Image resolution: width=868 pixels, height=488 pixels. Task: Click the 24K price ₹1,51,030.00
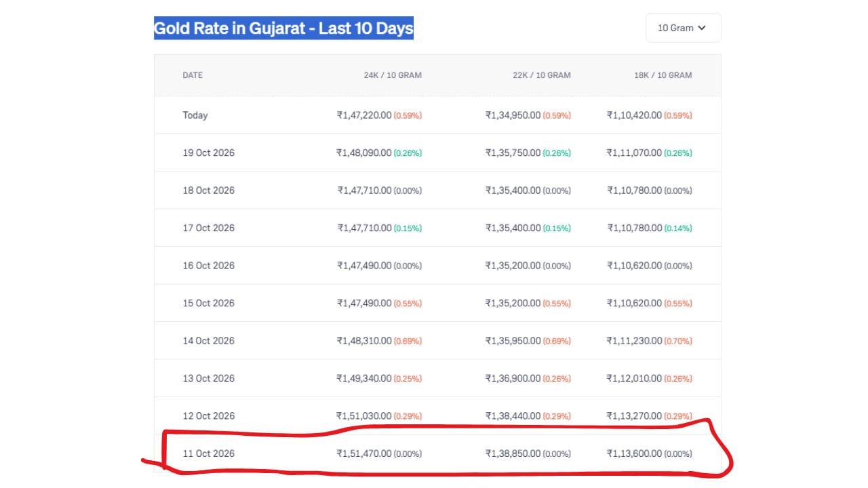[x=364, y=415]
